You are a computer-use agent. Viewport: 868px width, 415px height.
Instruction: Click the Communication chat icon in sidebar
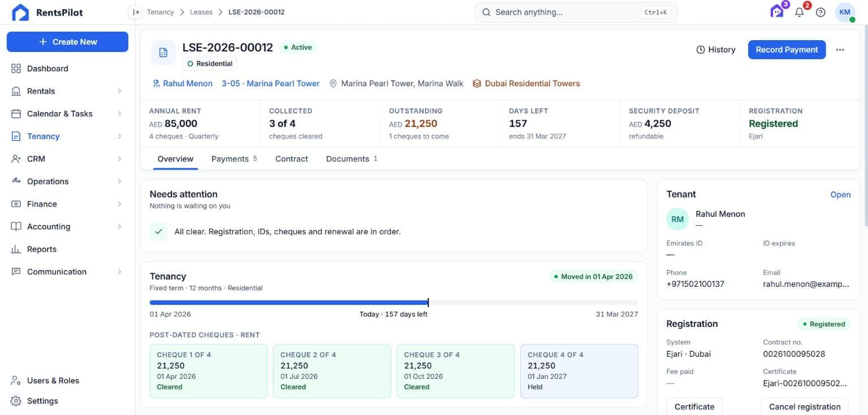[x=16, y=272]
